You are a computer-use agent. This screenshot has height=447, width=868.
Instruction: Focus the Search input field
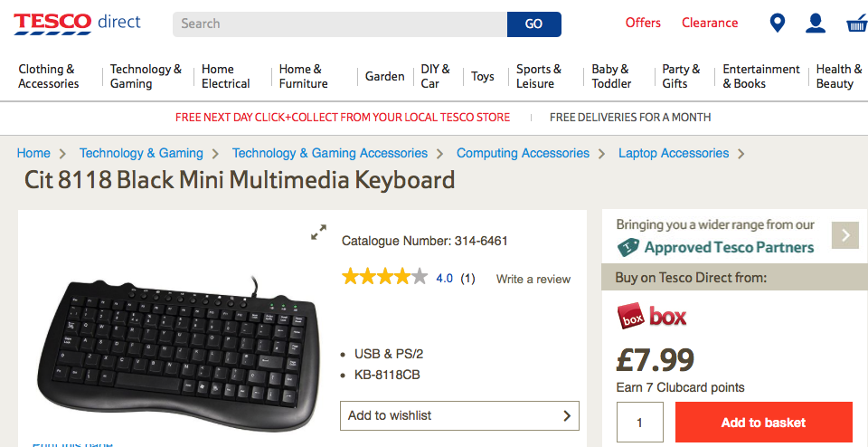pyautogui.click(x=340, y=24)
